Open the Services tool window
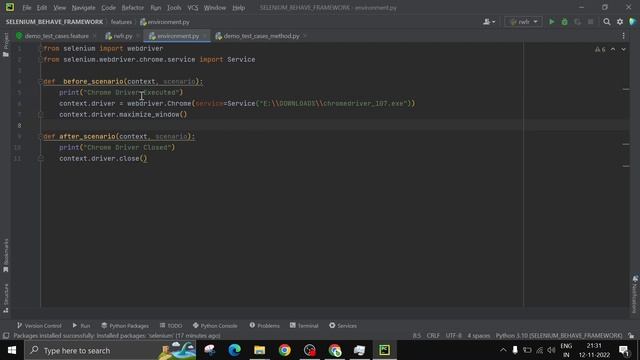640x360 pixels. point(342,326)
